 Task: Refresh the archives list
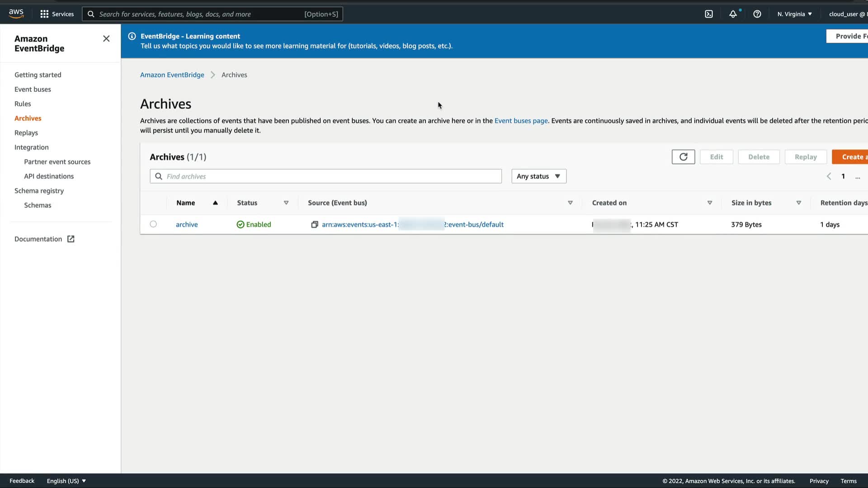683,157
